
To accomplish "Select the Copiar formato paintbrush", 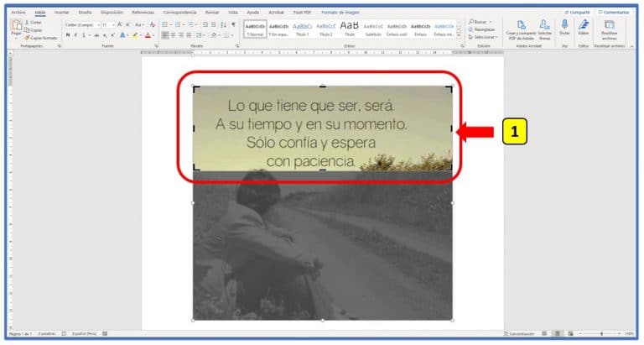I will tap(40, 38).
